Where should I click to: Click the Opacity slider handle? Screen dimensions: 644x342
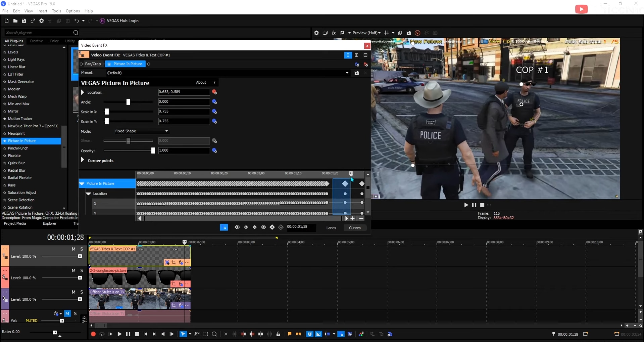pos(153,151)
